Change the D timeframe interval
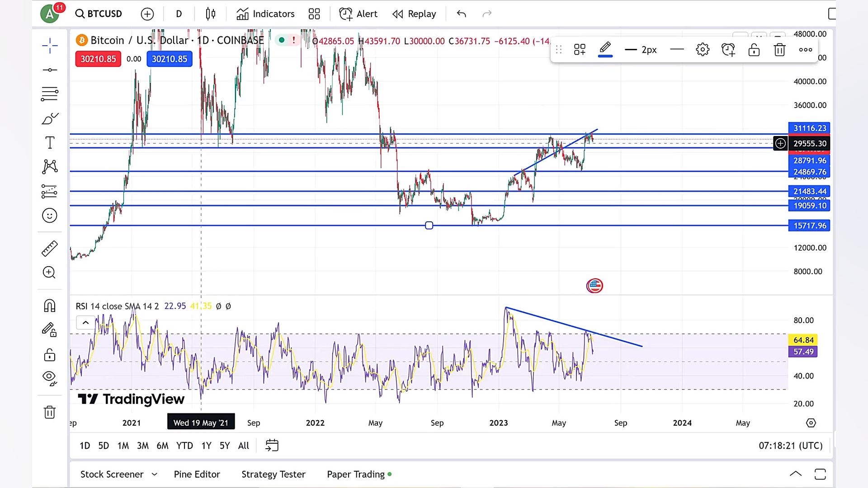Image resolution: width=868 pixels, height=488 pixels. click(179, 14)
